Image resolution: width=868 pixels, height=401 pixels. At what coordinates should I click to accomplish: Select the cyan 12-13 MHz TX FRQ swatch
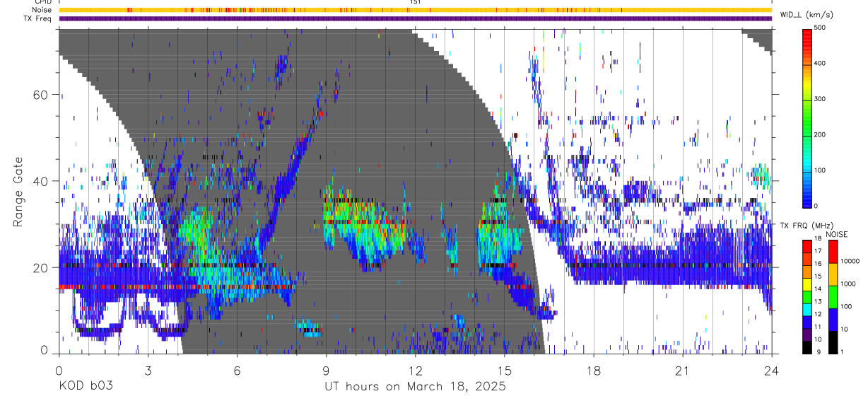(807, 308)
